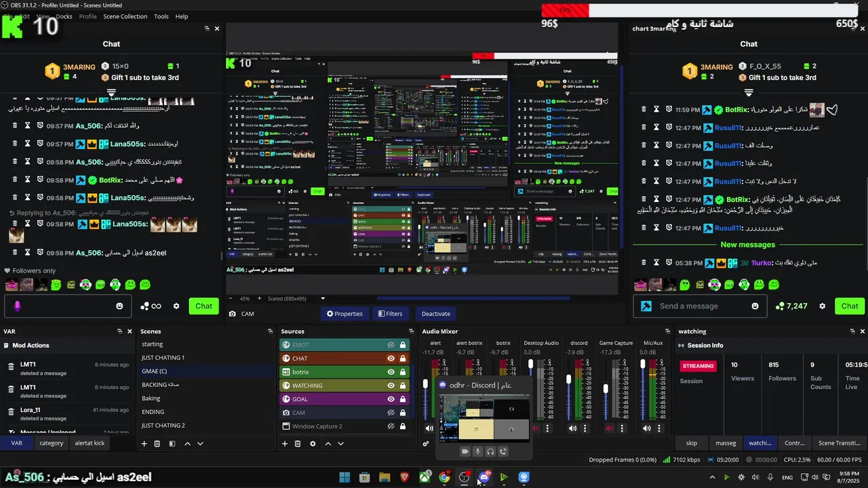Move selected source up
Screen dimensions: 868x488
tap(328, 444)
